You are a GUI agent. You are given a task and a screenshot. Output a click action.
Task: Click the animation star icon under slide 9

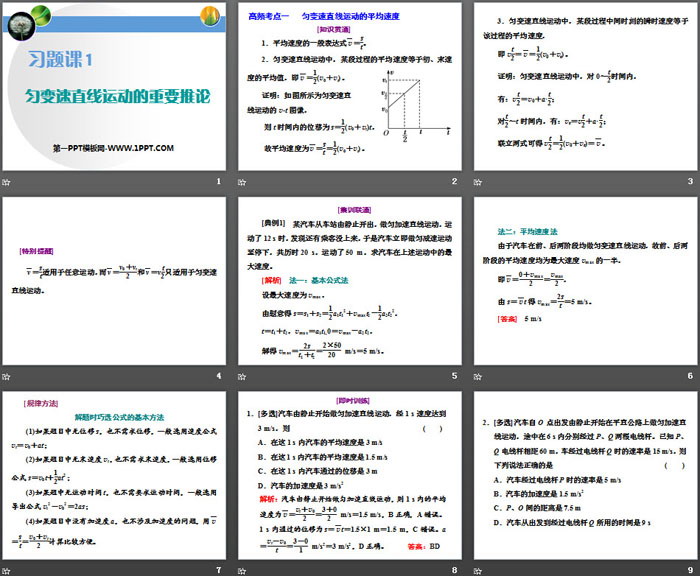pyautogui.click(x=478, y=571)
